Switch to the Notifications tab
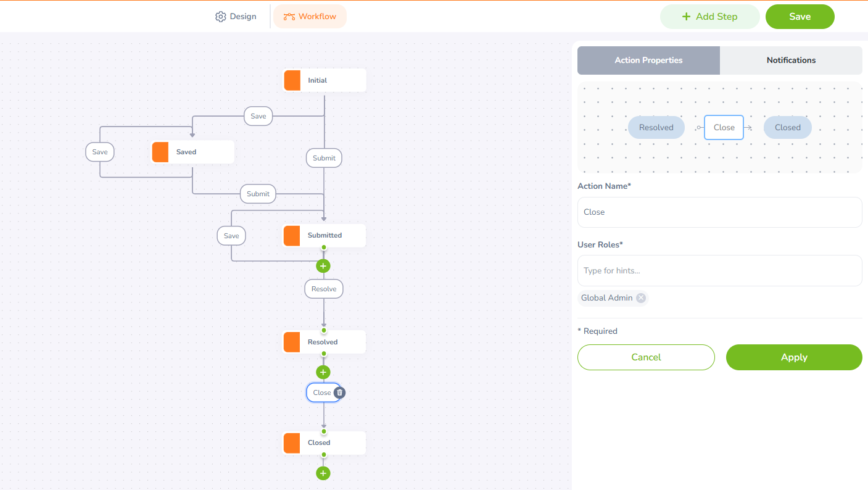Viewport: 868px width, 490px height. 791,60
